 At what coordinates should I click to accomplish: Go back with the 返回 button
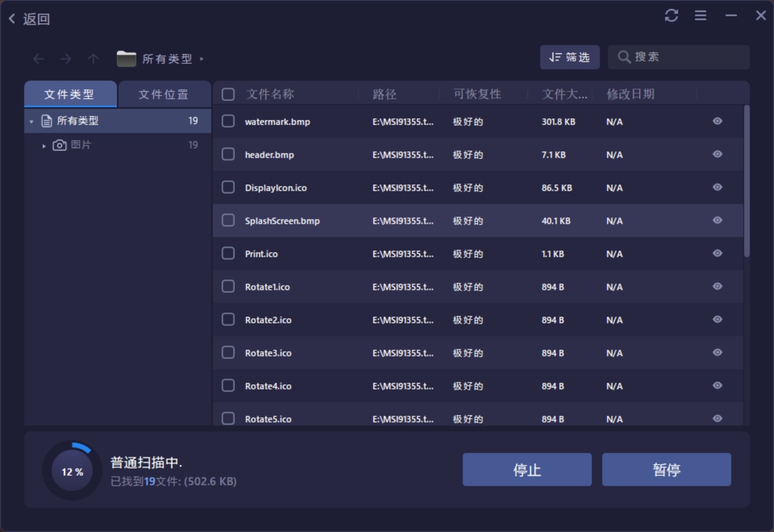30,19
